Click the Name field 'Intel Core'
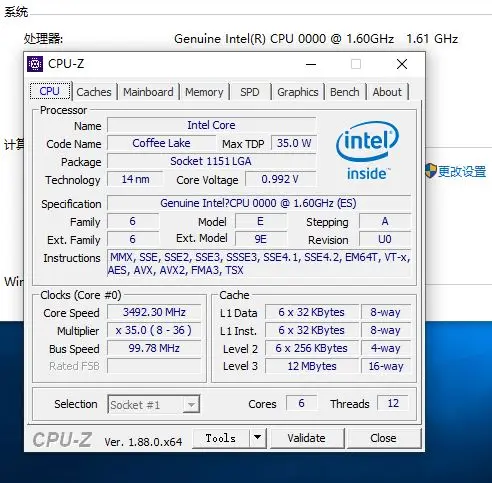The width and height of the screenshot is (492, 483). (211, 125)
